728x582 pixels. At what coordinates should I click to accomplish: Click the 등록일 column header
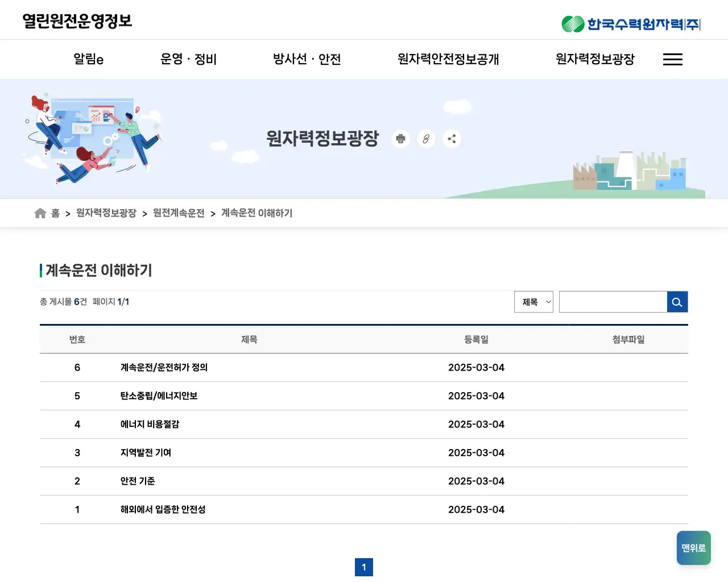476,339
